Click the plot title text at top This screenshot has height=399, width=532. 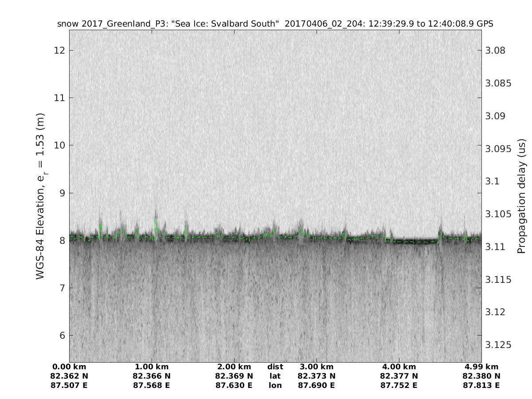275,23
